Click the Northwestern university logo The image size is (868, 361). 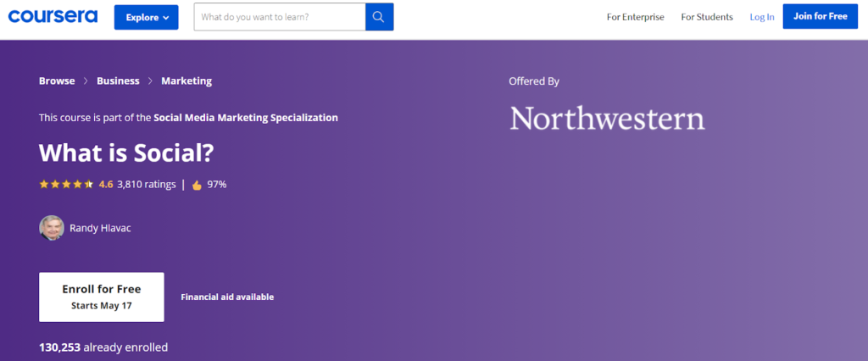coord(607,118)
